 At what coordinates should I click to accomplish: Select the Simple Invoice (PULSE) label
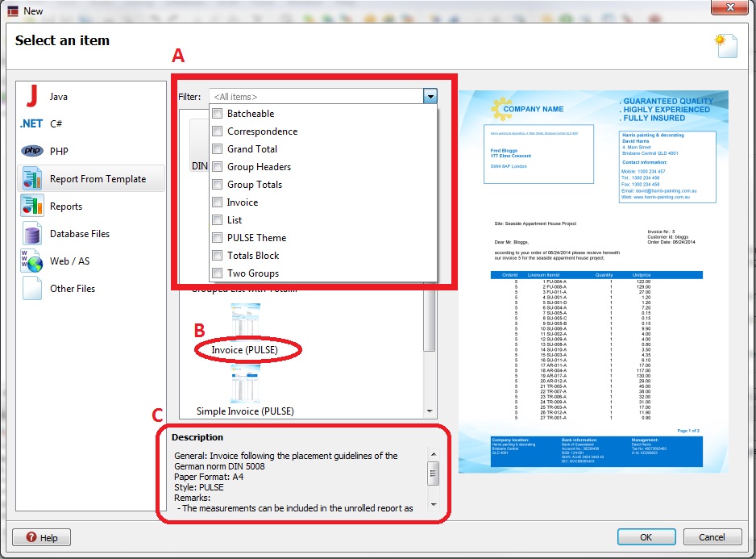click(245, 411)
